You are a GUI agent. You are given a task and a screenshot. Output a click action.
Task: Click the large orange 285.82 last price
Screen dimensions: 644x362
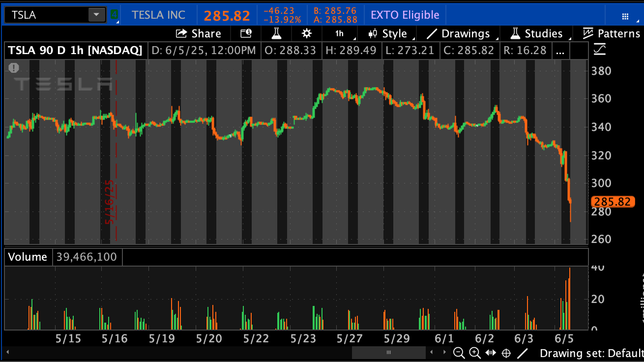227,15
